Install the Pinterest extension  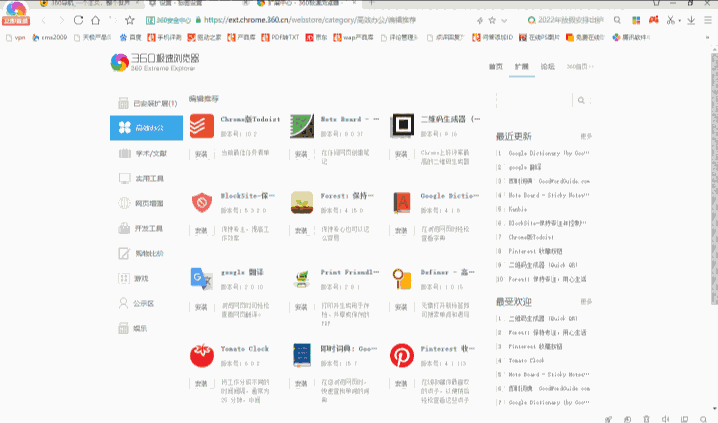click(x=401, y=384)
